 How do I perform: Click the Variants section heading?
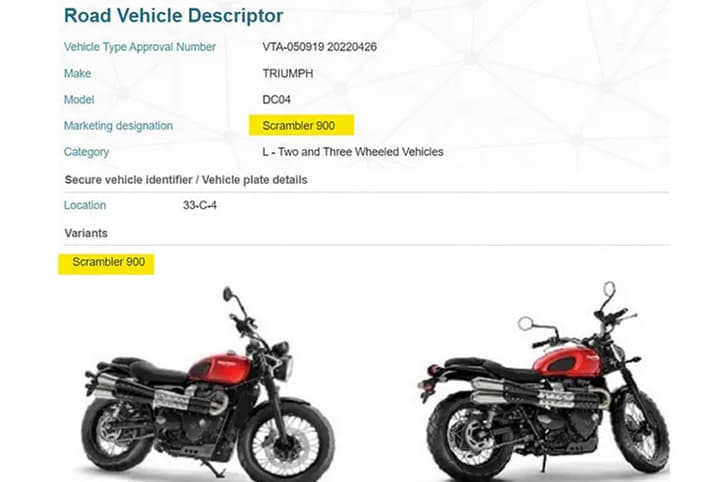click(x=86, y=233)
